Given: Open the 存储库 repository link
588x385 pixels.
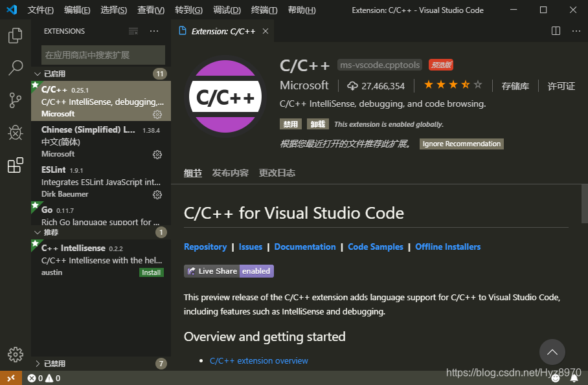Looking at the screenshot, I should 515,86.
